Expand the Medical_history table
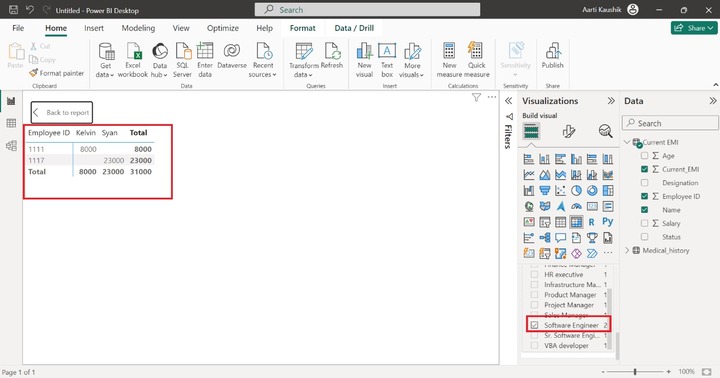This screenshot has height=378, width=720. [627, 250]
